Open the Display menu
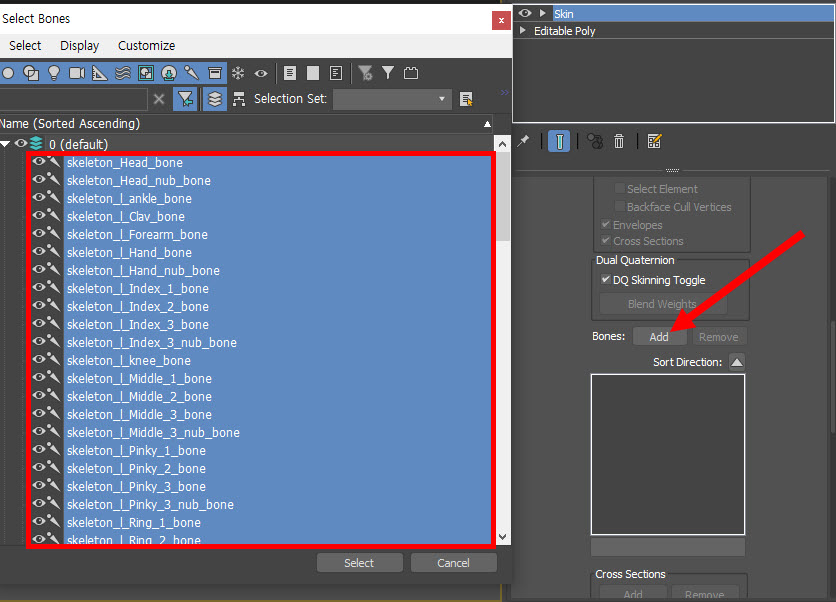The width and height of the screenshot is (836, 602). click(79, 46)
